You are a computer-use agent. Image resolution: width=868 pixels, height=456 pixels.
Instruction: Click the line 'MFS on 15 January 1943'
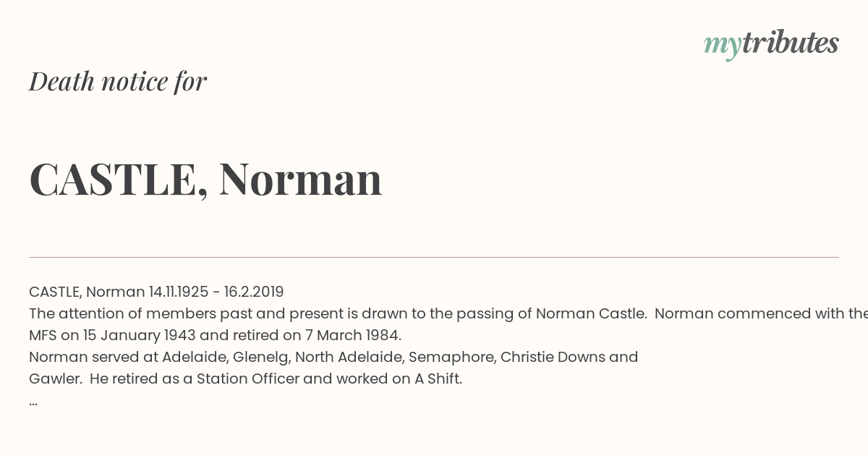coord(215,335)
